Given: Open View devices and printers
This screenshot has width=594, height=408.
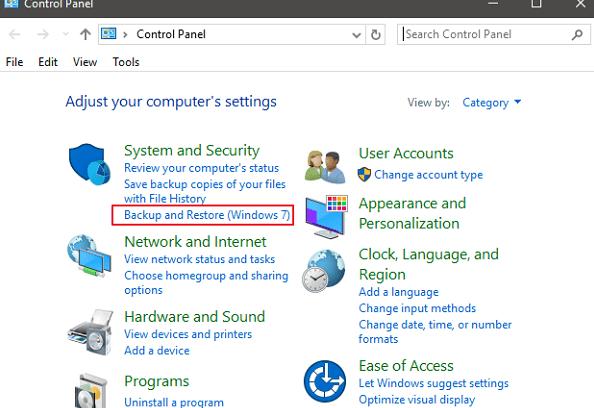Looking at the screenshot, I should point(188,334).
